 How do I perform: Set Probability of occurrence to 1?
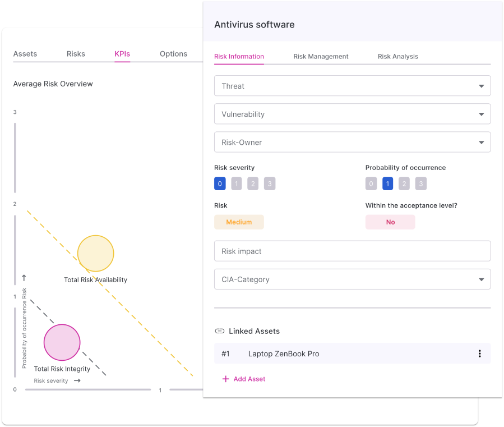click(x=387, y=183)
